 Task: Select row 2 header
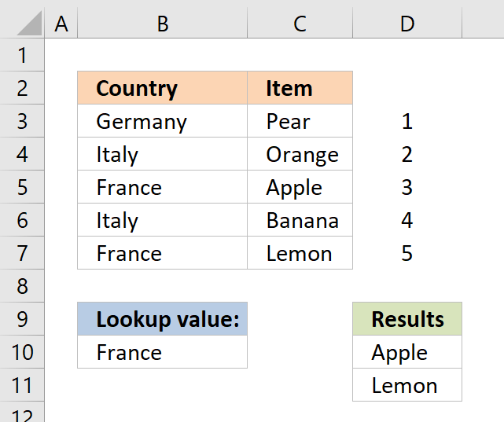pyautogui.click(x=21, y=88)
